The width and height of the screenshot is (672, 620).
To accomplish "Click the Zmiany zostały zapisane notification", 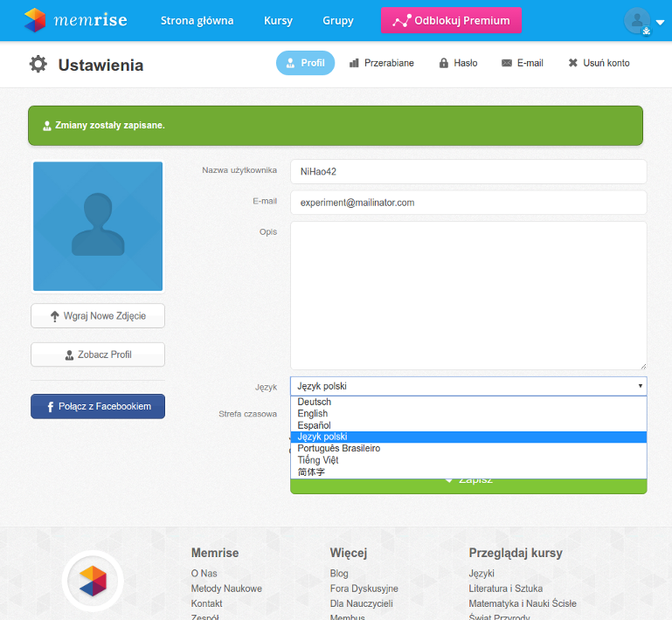I will pos(336,126).
